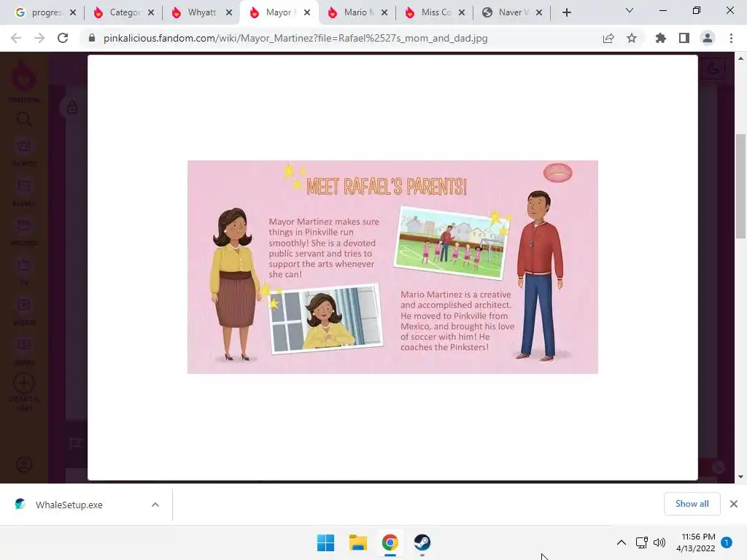This screenshot has height=560, width=747.
Task: Open volume control tray icon
Action: click(659, 542)
